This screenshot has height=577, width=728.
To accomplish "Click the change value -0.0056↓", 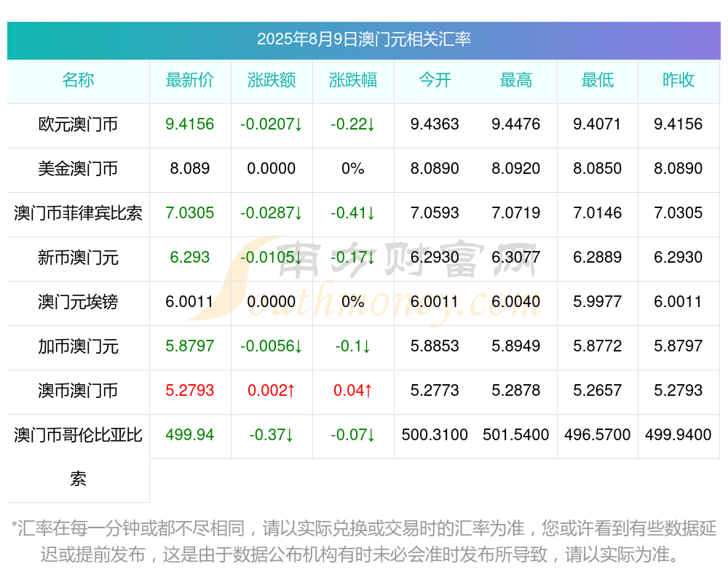I will [272, 346].
